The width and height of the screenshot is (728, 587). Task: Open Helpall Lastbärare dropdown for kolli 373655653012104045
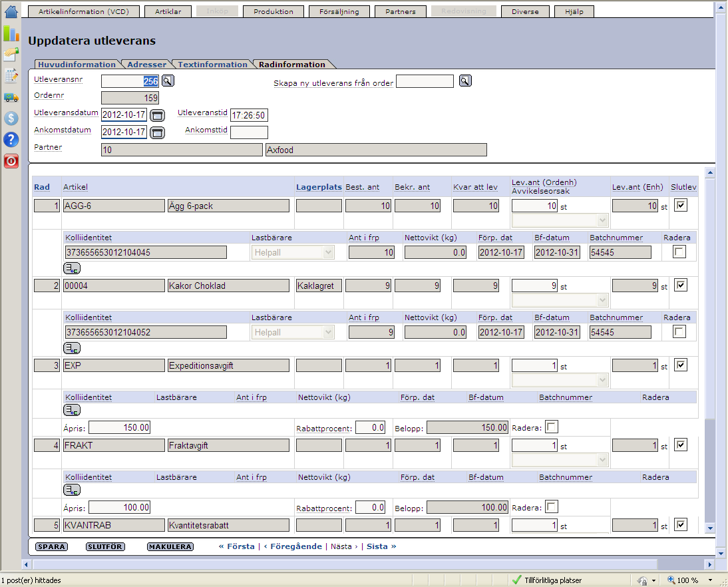pos(293,253)
